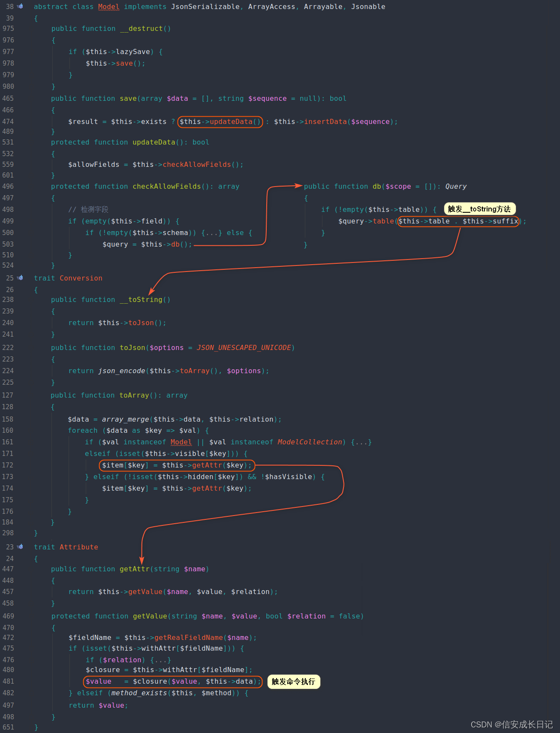Click Query return type of db function
The height and width of the screenshot is (733, 560).
pos(456,187)
